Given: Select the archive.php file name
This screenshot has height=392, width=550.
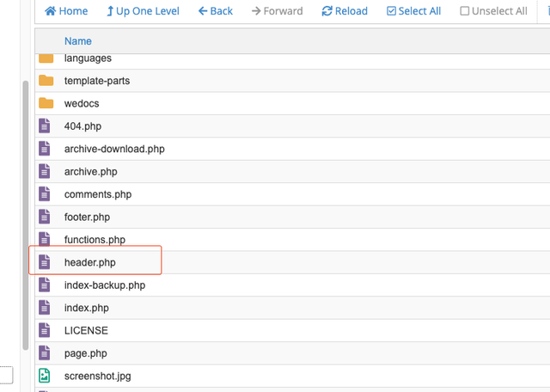Looking at the screenshot, I should coord(90,172).
